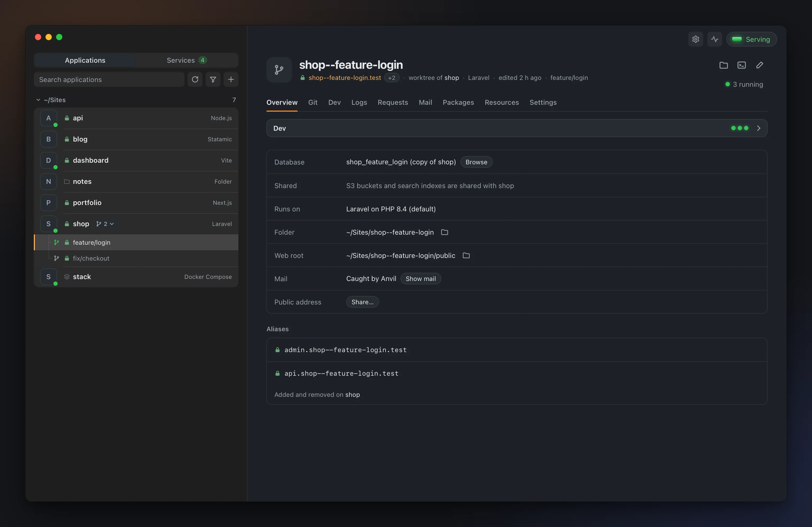
Task: Switch to the Services tab
Action: [x=187, y=60]
